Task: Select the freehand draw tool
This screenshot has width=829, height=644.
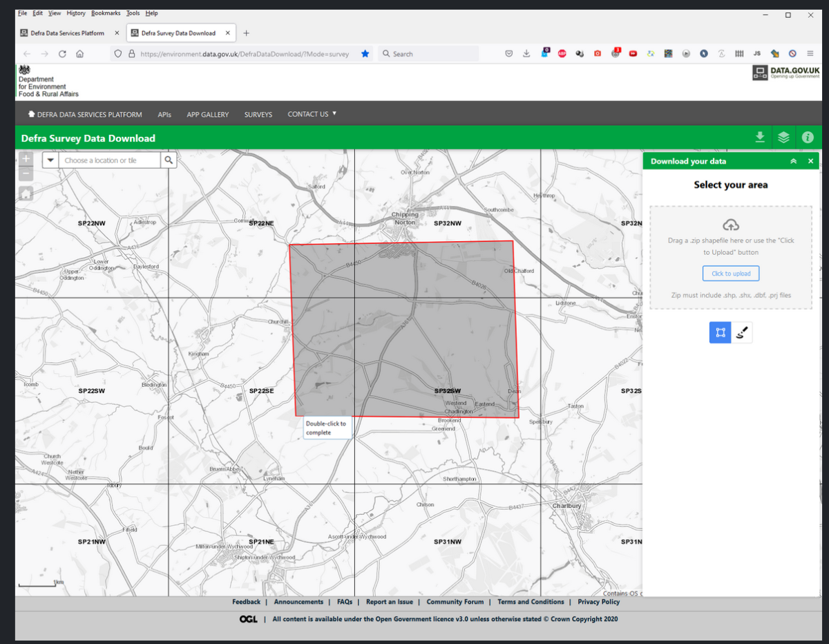Action: point(742,332)
